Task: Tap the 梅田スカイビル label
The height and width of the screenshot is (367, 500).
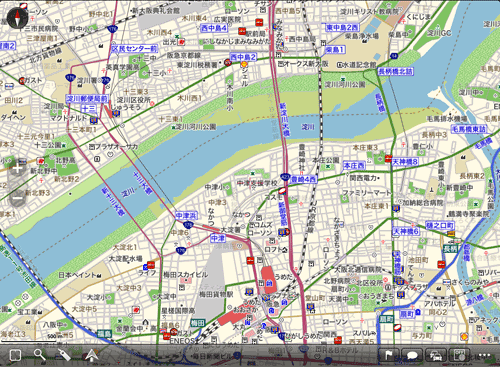Action: (x=185, y=275)
